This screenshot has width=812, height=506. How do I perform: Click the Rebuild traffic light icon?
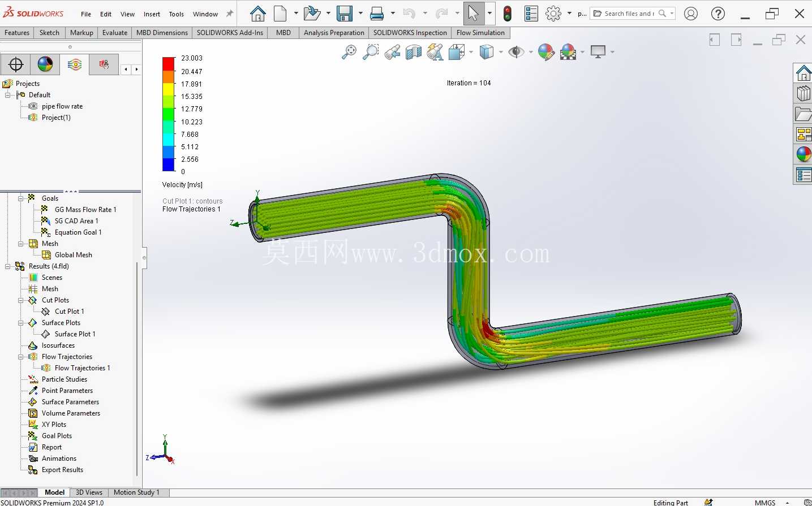pyautogui.click(x=508, y=13)
